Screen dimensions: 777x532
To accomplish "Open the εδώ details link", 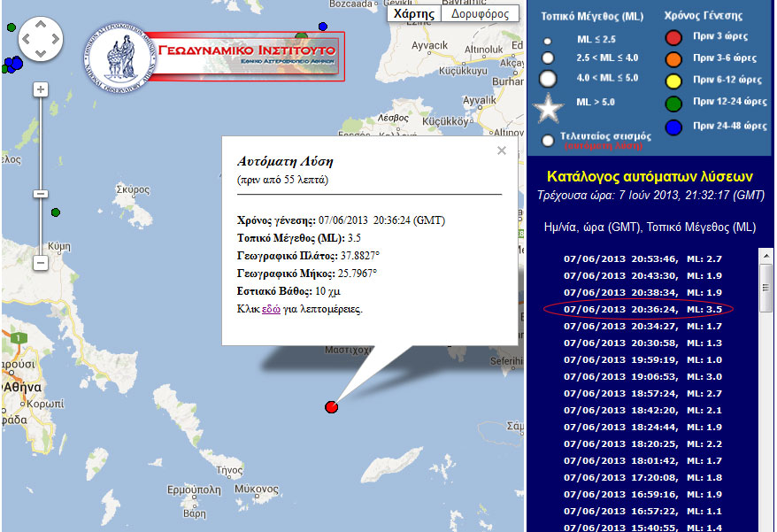I will point(271,309).
